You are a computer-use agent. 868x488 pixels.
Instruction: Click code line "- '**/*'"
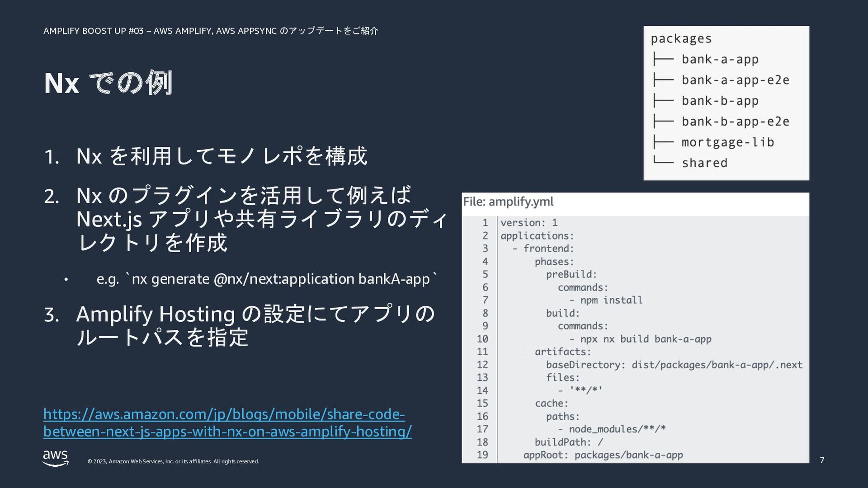(x=580, y=390)
